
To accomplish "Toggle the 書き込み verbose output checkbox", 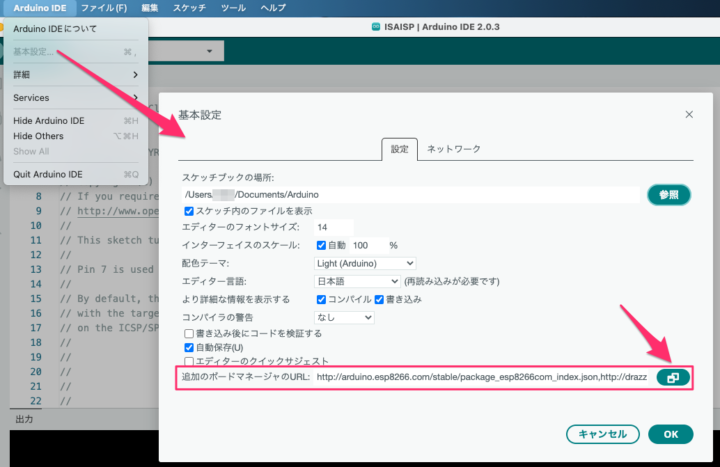I will point(379,299).
